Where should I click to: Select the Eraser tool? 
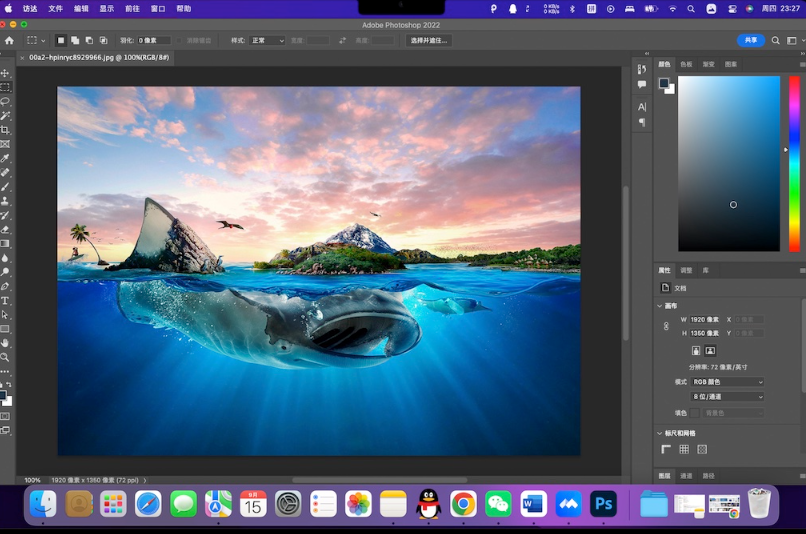coord(5,230)
